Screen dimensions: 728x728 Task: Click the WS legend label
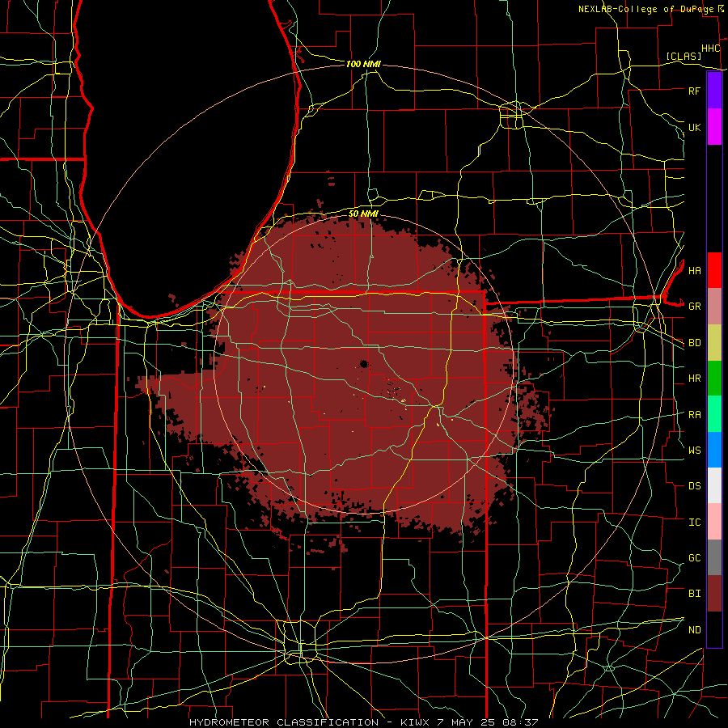[694, 450]
